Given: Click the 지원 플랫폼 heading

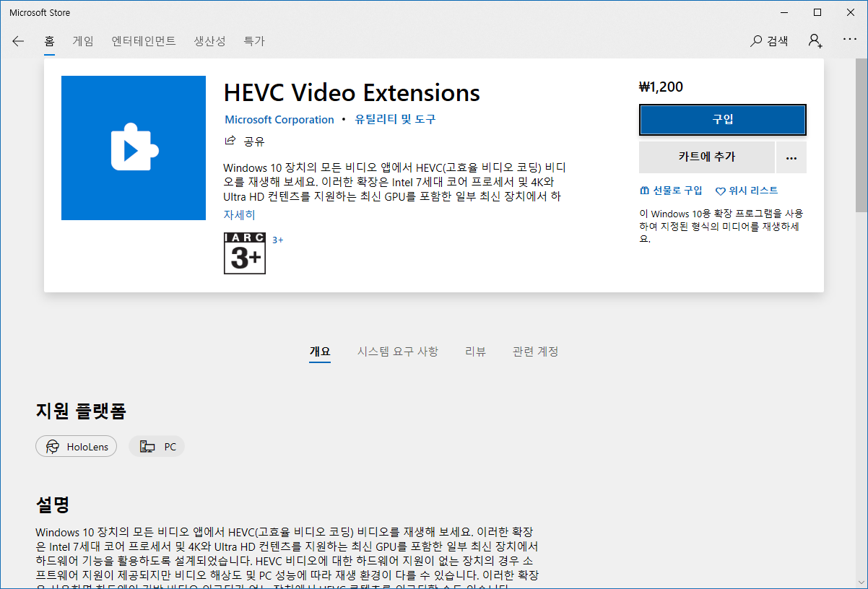Looking at the screenshot, I should coord(81,411).
